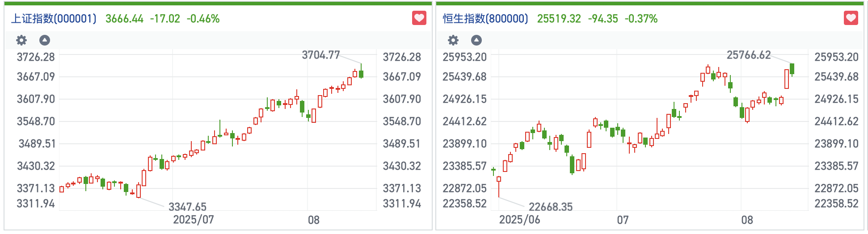The width and height of the screenshot is (868, 234).
Task: Toggle the favorite heart for 上证指数
Action: tap(419, 18)
